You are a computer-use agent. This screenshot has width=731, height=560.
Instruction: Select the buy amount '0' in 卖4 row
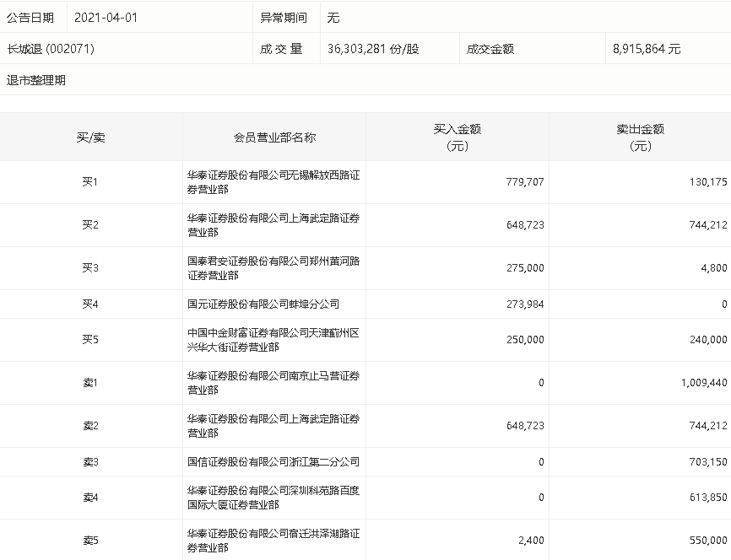point(541,498)
